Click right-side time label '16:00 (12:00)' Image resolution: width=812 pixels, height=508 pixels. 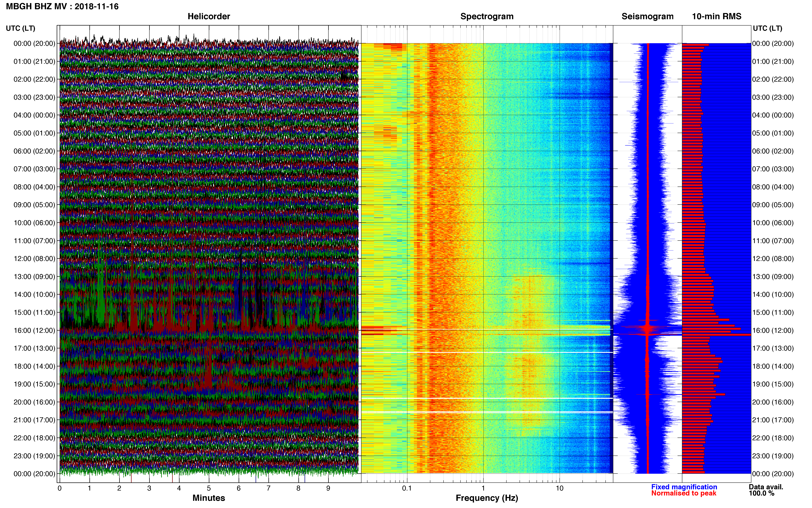tap(773, 330)
